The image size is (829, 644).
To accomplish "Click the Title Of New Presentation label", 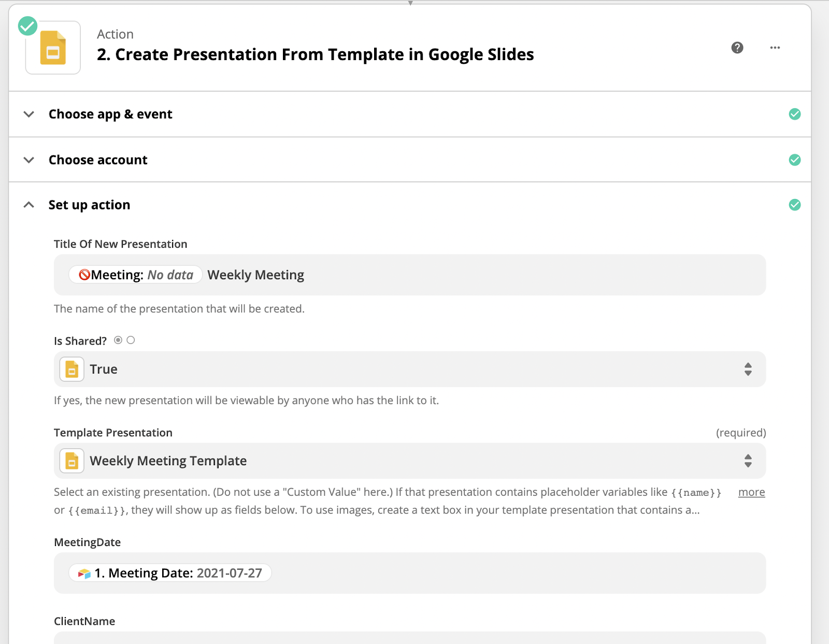I will [121, 244].
